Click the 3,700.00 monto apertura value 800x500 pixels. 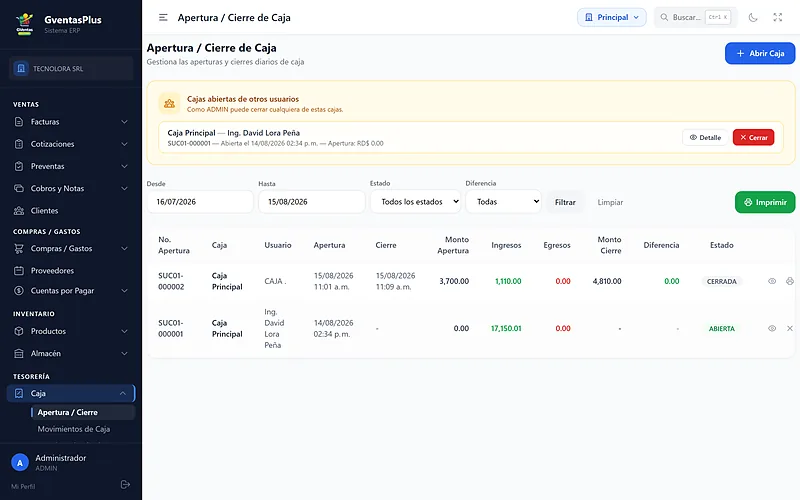click(x=454, y=281)
